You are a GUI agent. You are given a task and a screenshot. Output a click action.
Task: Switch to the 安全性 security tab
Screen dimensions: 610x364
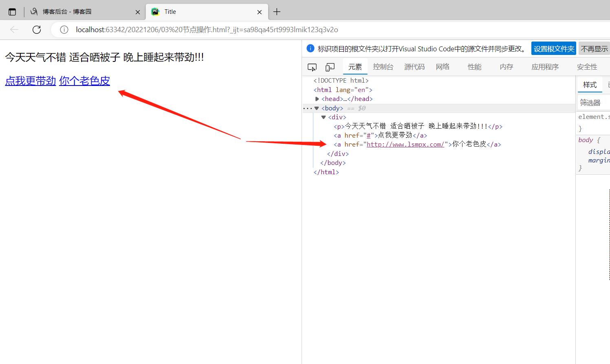pos(587,67)
